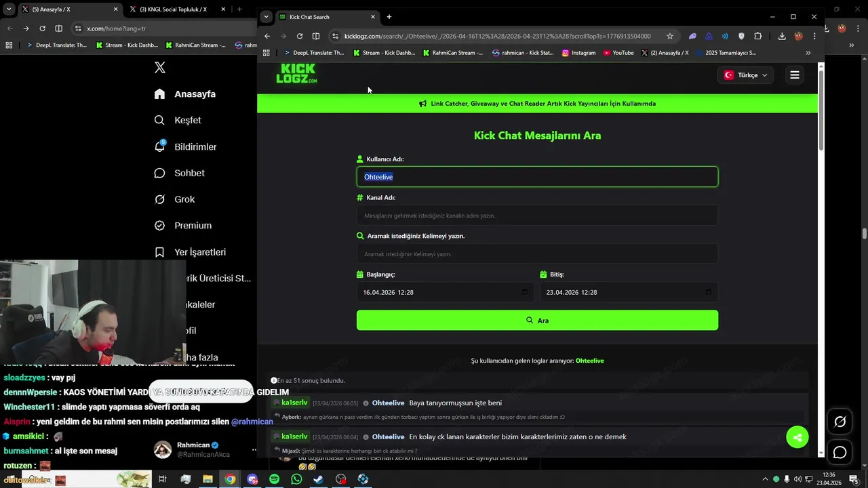The image size is (868, 488).
Task: Click the Başlangıç date field
Action: 445,292
